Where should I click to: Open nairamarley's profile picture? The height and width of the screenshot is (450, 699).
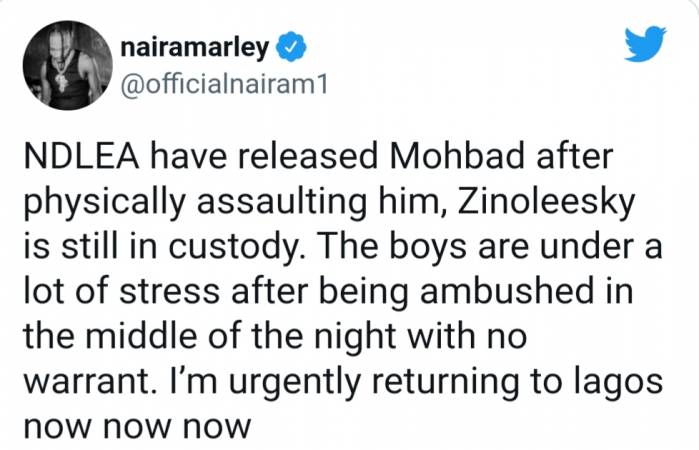tap(68, 65)
